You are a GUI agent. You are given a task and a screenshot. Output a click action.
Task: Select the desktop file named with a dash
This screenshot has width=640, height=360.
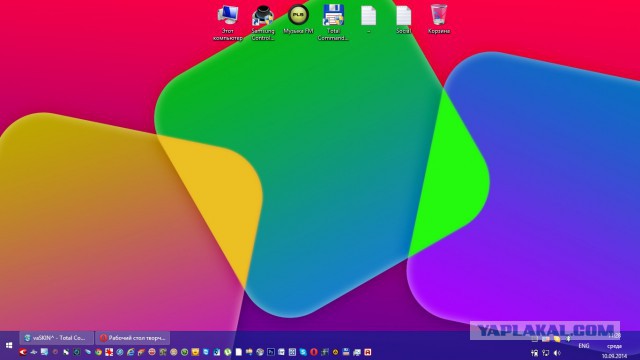coord(369,19)
